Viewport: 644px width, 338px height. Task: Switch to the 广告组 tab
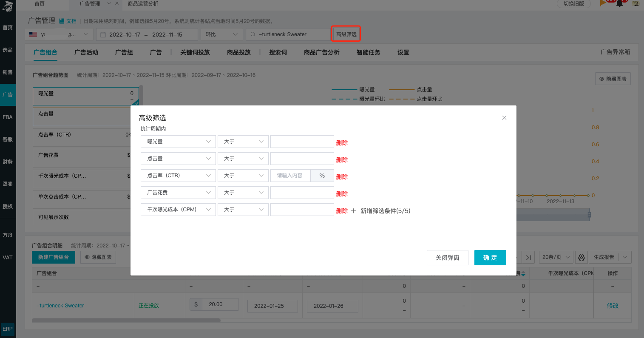coord(124,52)
